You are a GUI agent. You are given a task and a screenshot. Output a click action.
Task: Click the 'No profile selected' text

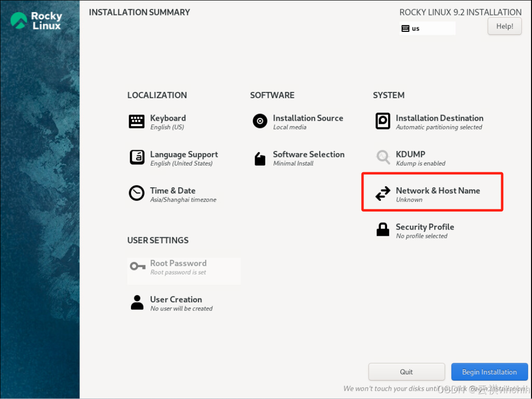422,236
